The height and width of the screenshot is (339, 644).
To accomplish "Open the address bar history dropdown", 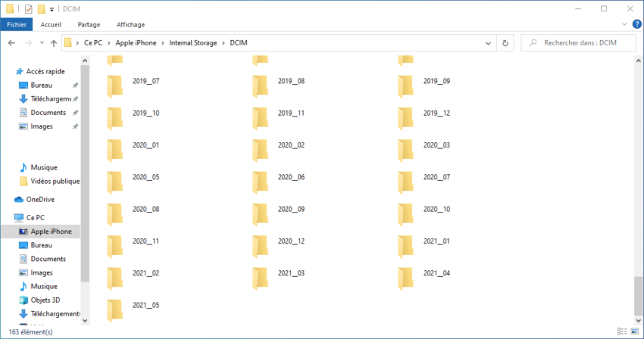I will click(488, 43).
